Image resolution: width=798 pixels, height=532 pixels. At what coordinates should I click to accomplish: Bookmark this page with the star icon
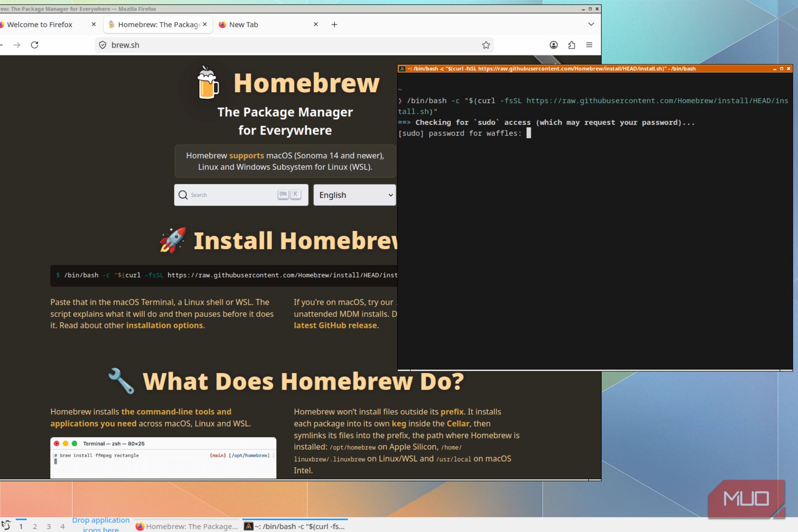pyautogui.click(x=486, y=45)
